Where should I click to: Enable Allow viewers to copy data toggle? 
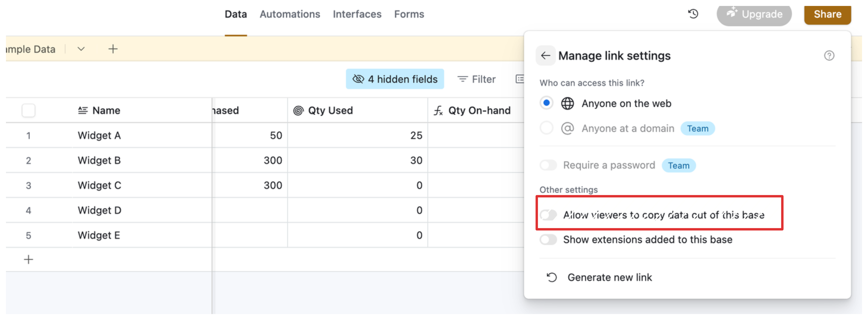tap(548, 215)
